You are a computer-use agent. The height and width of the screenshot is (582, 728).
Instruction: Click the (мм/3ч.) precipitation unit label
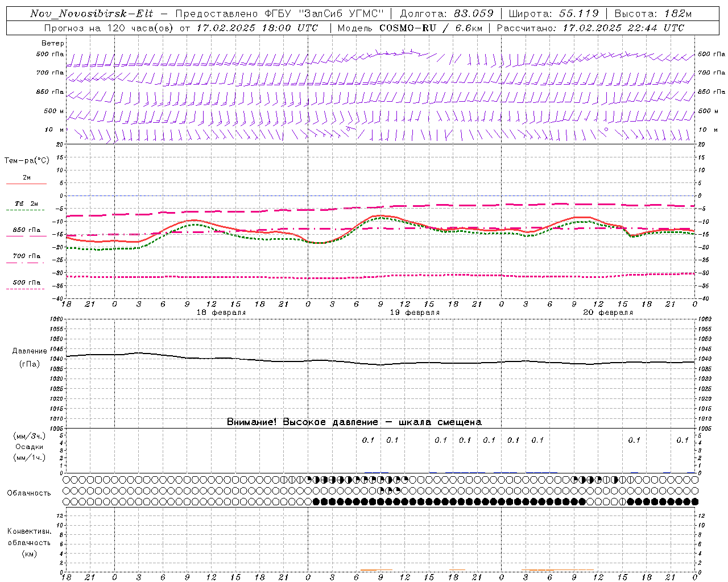(30, 436)
